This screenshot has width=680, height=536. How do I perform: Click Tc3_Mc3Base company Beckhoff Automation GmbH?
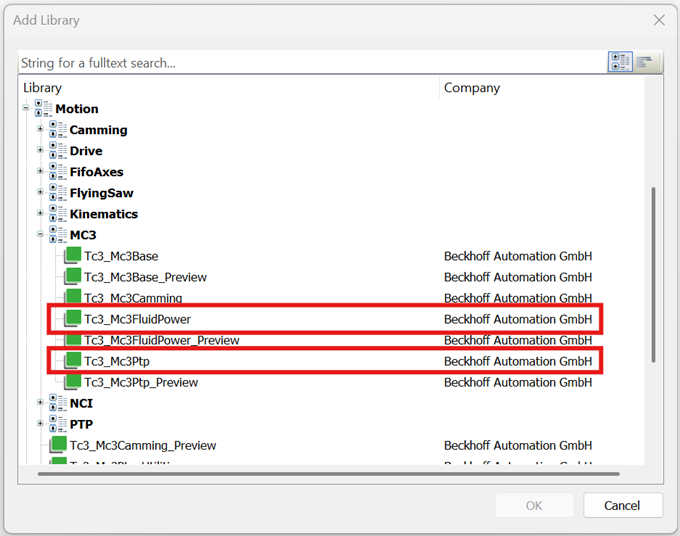518,256
